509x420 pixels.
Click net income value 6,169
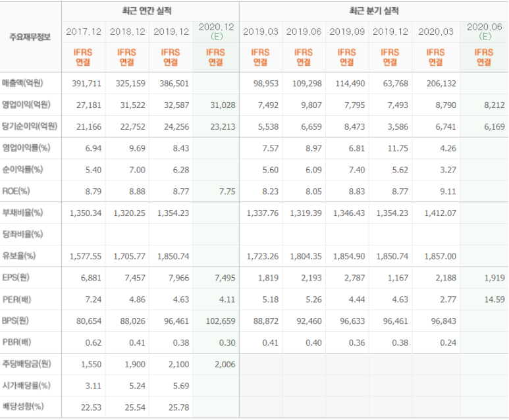coord(495,127)
